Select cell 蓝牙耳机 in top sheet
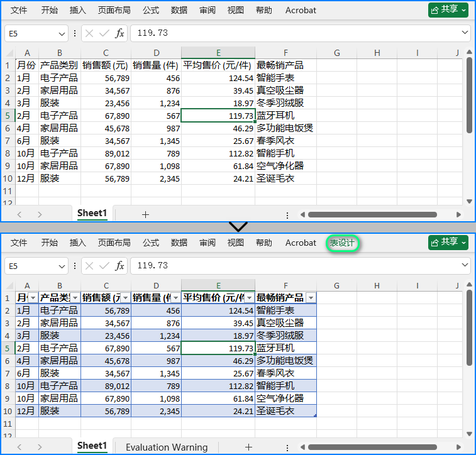Viewport: 476px width, 455px height. pos(285,116)
